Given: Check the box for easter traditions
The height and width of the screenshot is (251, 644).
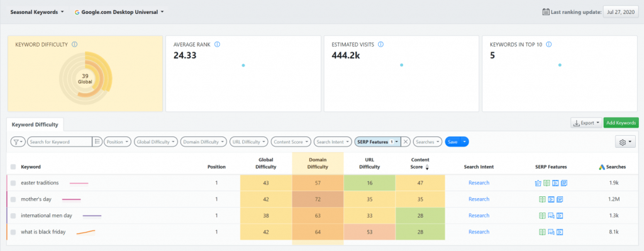Looking at the screenshot, I should tap(14, 183).
